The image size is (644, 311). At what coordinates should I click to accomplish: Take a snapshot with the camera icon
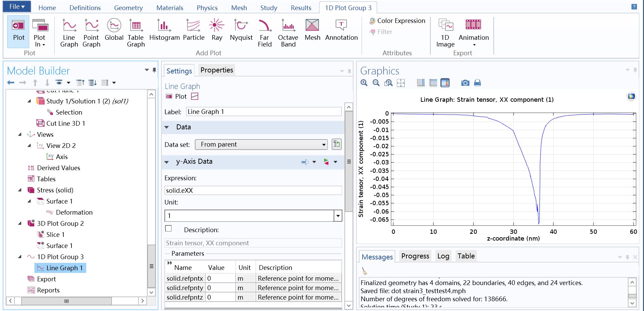point(465,83)
